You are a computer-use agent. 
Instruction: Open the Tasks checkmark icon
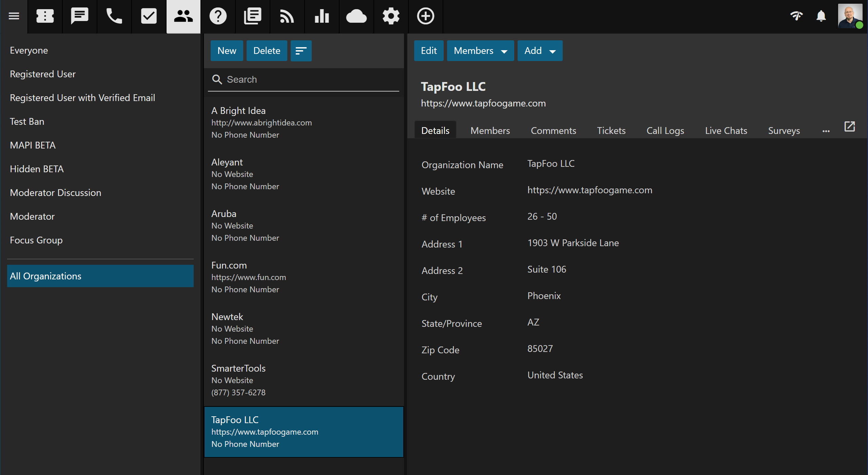click(149, 16)
